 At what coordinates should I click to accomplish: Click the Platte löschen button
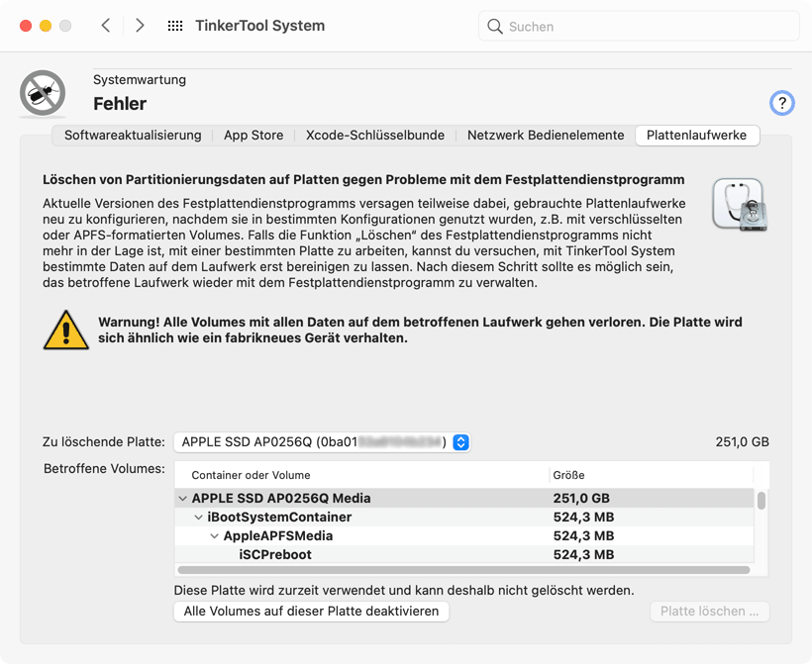[x=709, y=612]
